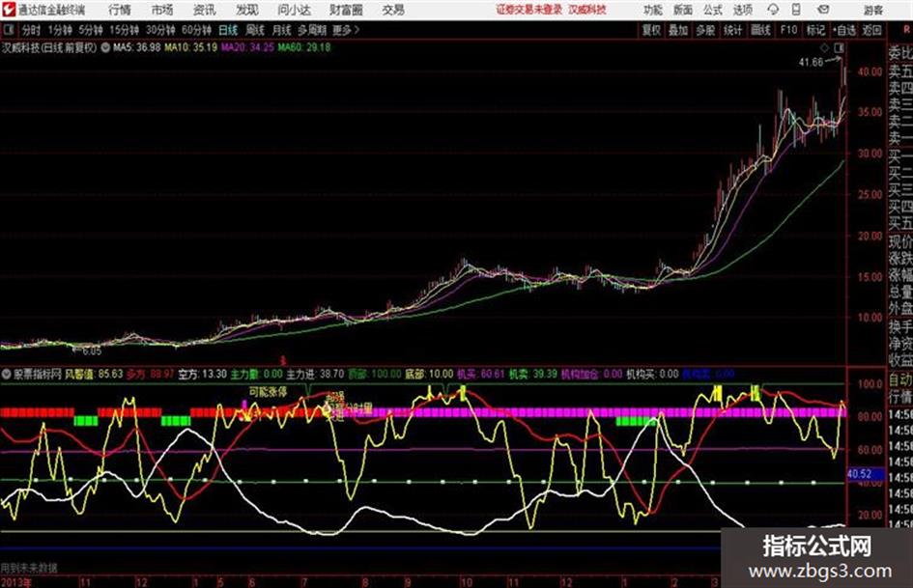Screen dimensions: 913x588
Task: Open the message envelope icon
Action: coord(823,10)
